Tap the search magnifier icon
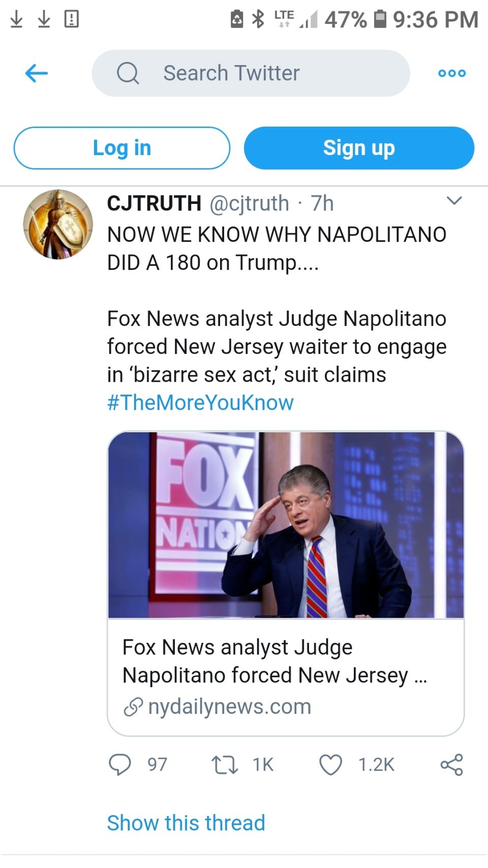 [x=128, y=73]
